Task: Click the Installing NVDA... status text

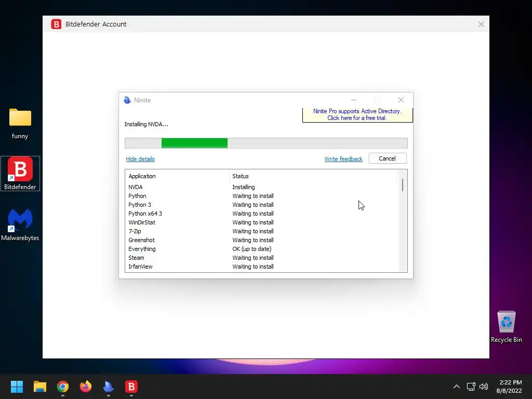Action: (x=146, y=124)
